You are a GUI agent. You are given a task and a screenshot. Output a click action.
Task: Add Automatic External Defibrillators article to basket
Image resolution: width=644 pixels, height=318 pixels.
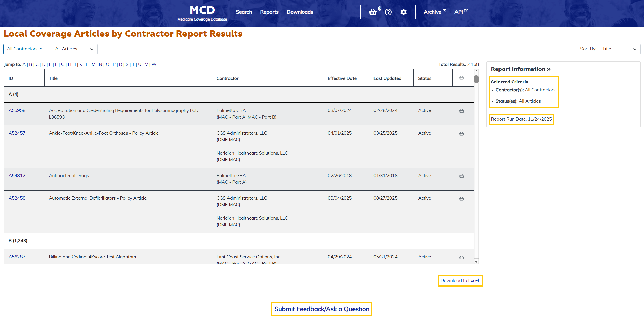pyautogui.click(x=461, y=198)
